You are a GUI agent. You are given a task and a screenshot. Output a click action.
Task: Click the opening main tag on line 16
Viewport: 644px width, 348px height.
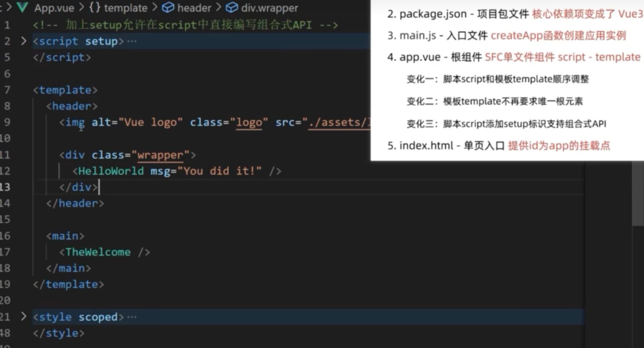[65, 236]
